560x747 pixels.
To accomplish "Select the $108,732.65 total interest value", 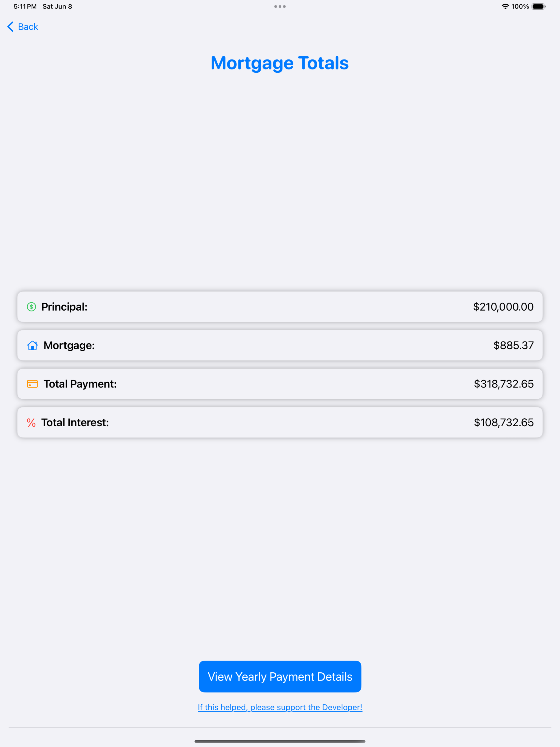I will click(504, 422).
